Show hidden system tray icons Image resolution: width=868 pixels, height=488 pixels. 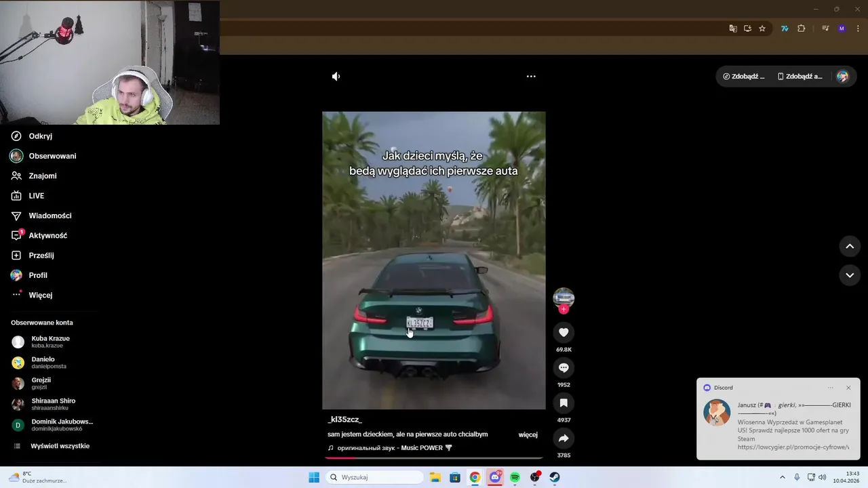(783, 477)
